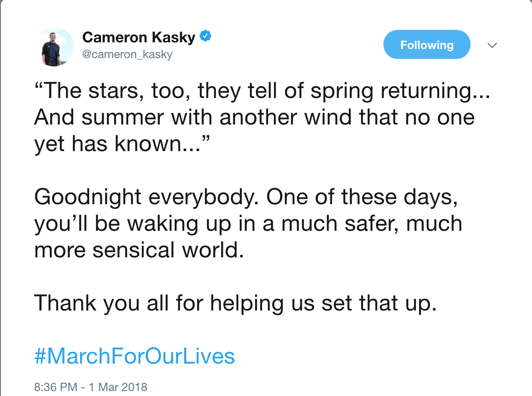Toggle the Following button to unfollow

coord(427,44)
